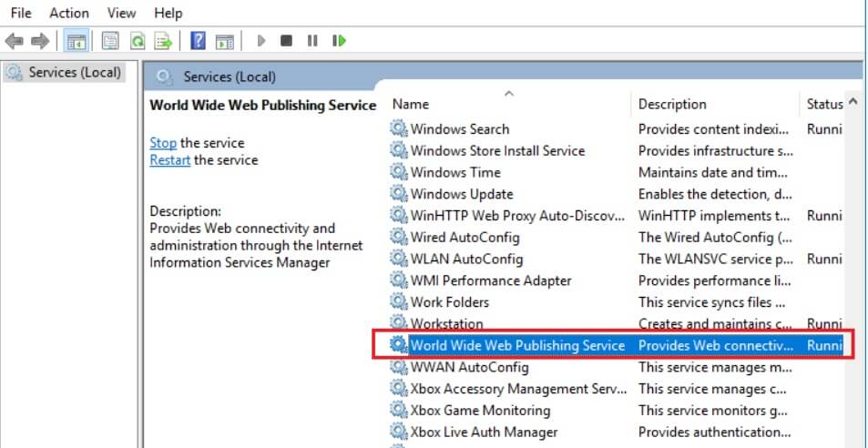Screen dimensions: 868x448
Task: Click the Stop Service square icon
Action: click(286, 41)
